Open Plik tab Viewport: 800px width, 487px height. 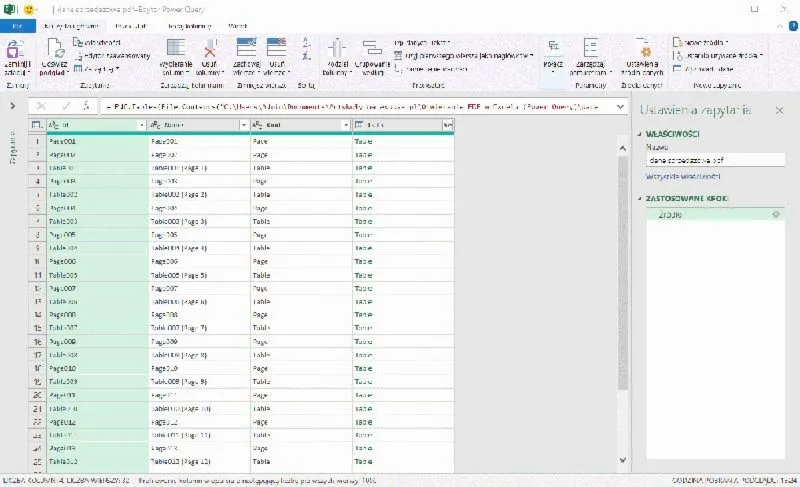click(x=18, y=26)
